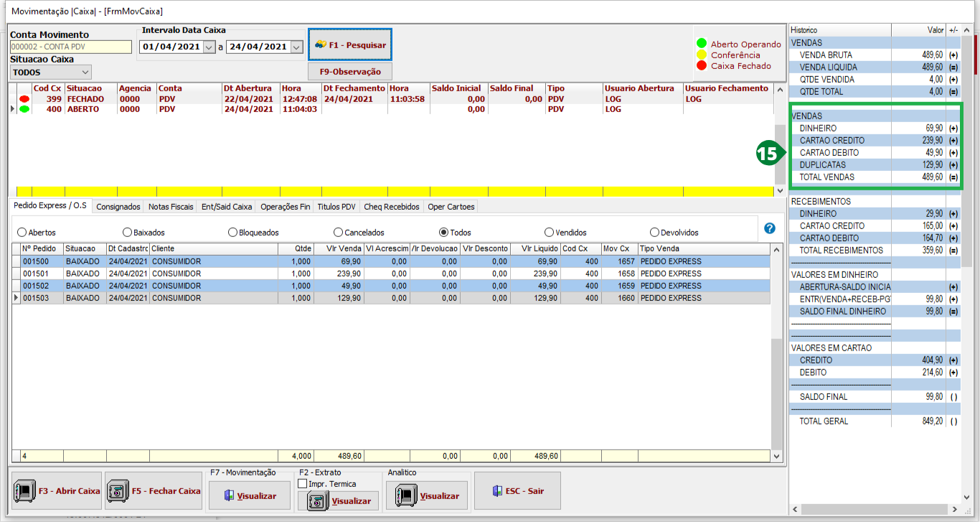Click the door icon on ESC - Sair

[497, 491]
